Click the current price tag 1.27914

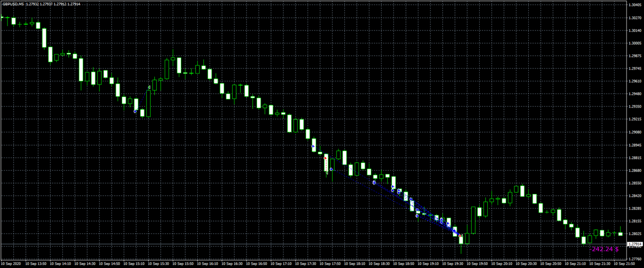[x=634, y=244]
